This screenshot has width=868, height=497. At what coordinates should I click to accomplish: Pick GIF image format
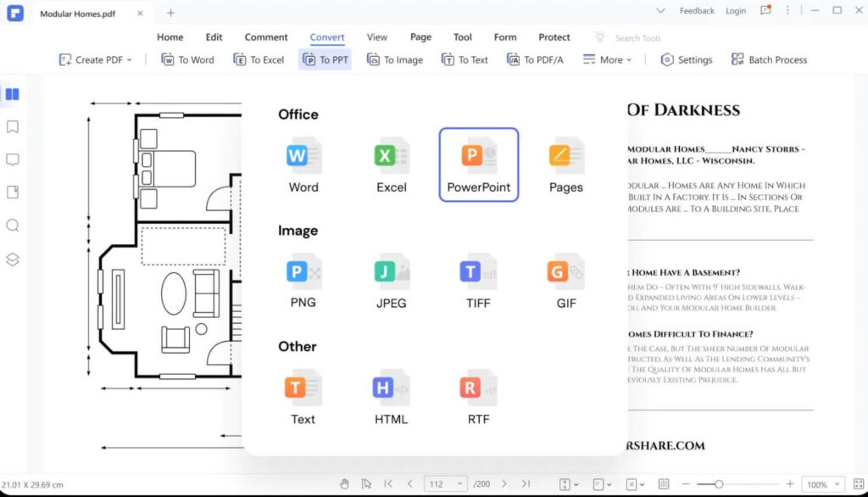click(x=565, y=281)
